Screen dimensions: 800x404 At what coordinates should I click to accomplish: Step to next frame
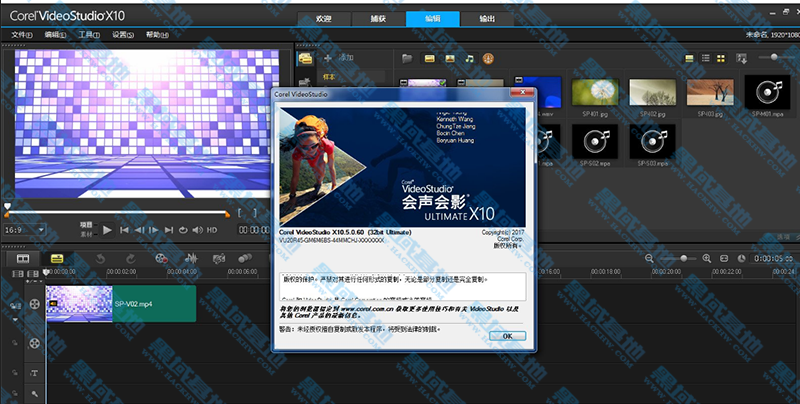pos(154,230)
